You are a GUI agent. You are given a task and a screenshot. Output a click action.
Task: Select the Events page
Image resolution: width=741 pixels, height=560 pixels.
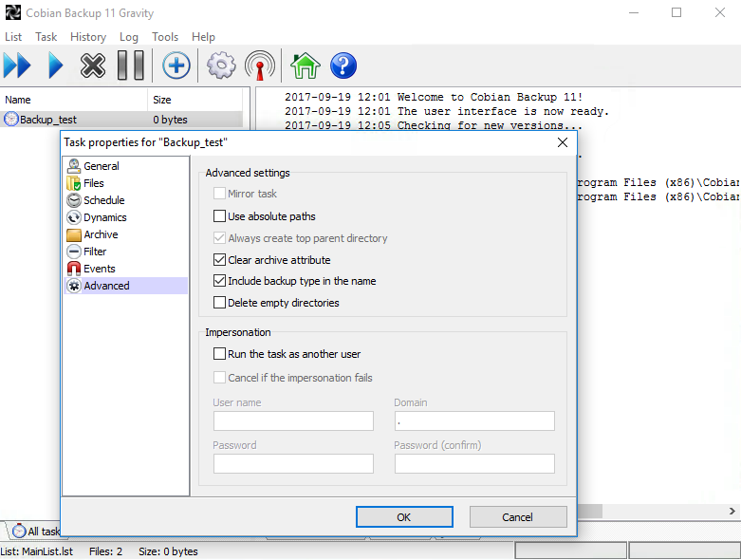[x=100, y=269]
